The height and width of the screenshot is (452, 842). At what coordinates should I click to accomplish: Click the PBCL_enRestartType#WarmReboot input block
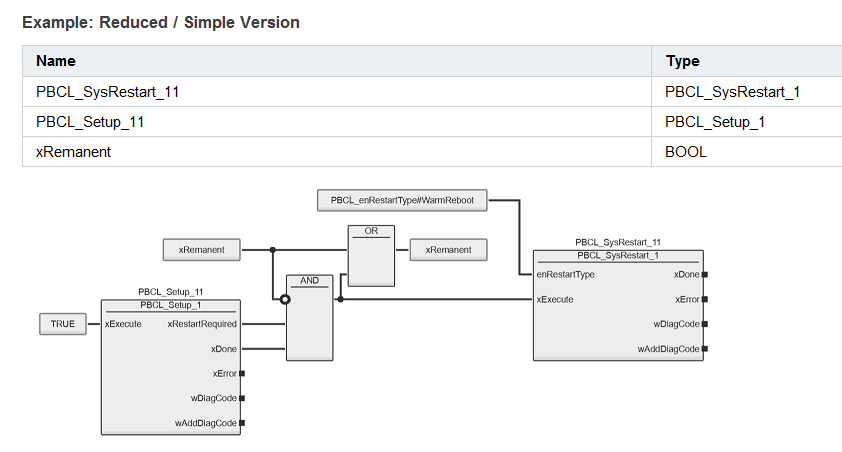coord(402,200)
